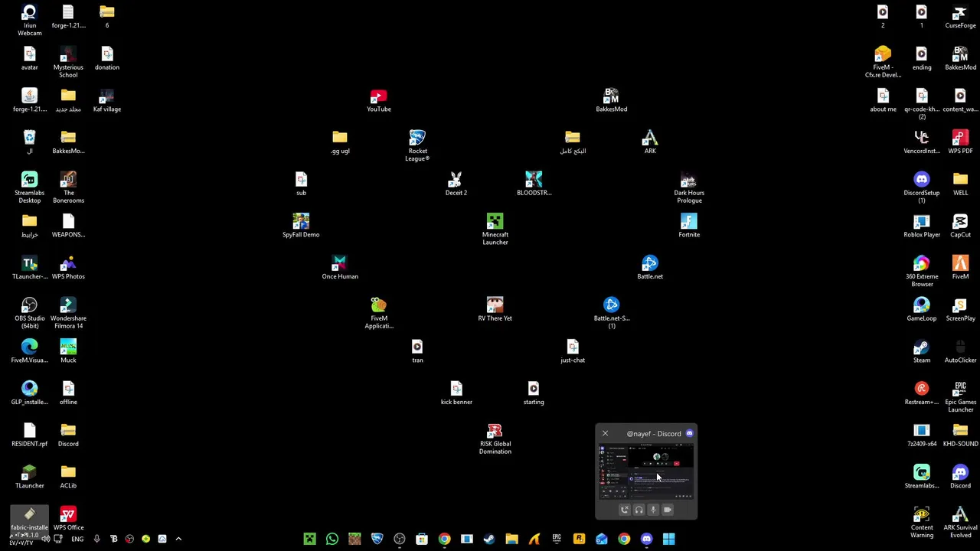Select the Streamlabs Desktop icon
This screenshot has height=551, width=980.
point(29,187)
